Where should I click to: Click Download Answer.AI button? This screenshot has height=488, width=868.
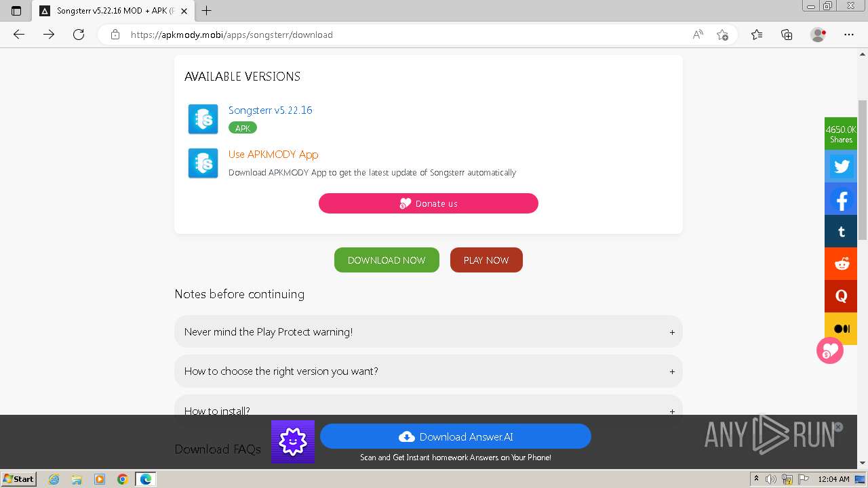tap(456, 436)
